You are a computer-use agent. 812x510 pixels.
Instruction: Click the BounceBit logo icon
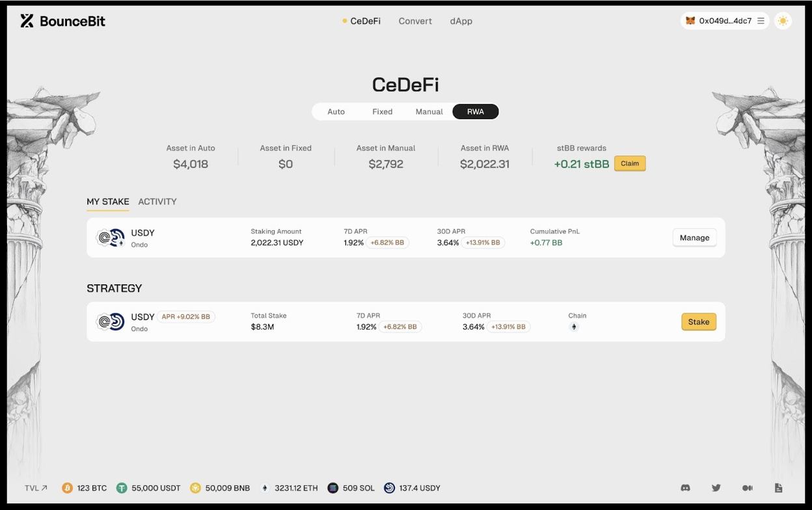point(27,21)
